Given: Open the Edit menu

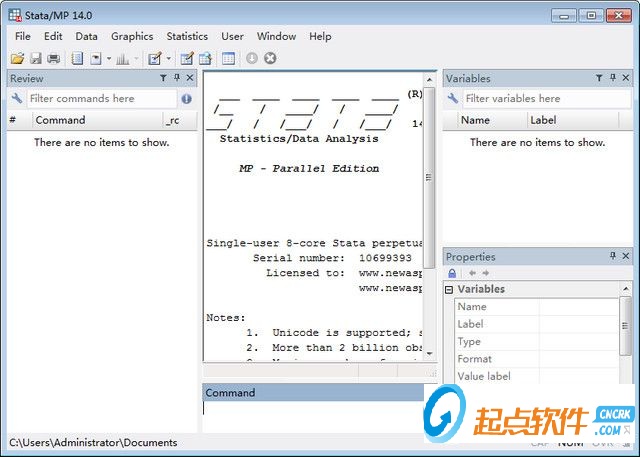Looking at the screenshot, I should point(53,36).
